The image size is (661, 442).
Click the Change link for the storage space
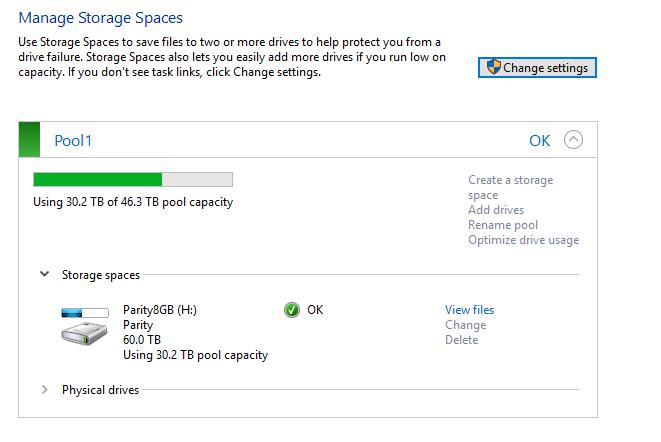[x=466, y=325]
